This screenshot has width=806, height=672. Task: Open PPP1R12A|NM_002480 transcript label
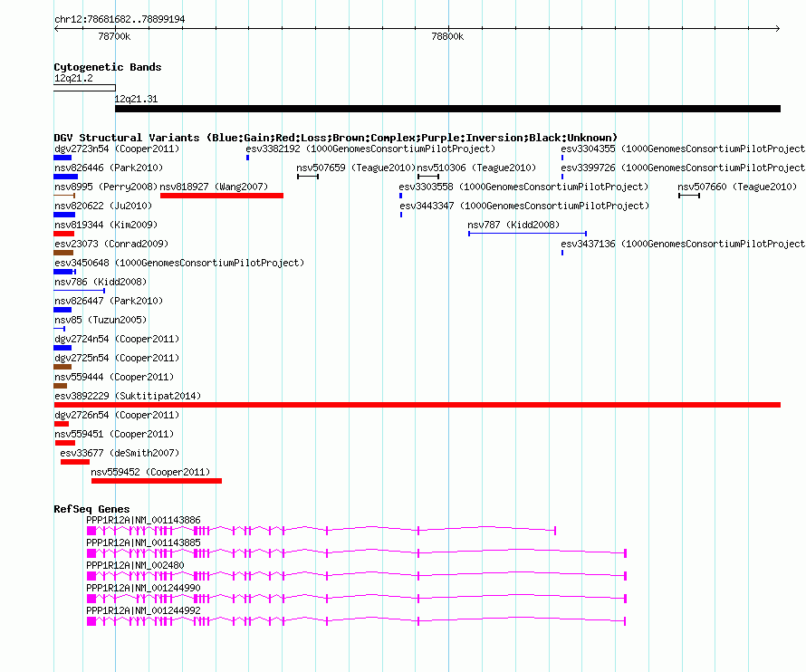[x=135, y=565]
